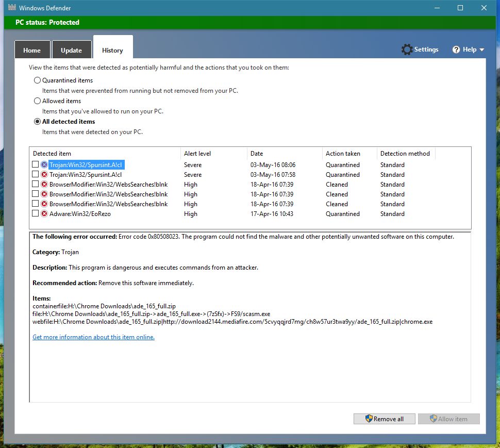Switch to the Update tab
Image resolution: width=500 pixels, height=448 pixels.
pyautogui.click(x=72, y=49)
